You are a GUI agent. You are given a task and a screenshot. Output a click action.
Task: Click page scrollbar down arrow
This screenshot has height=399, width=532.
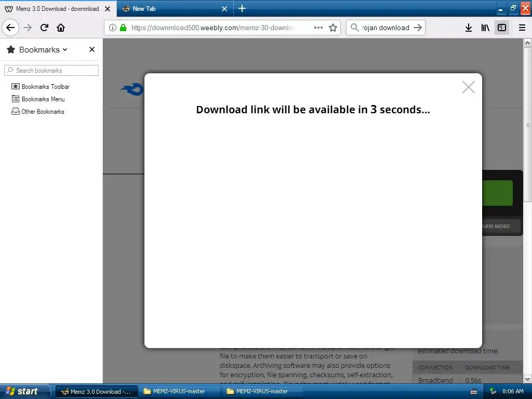coord(528,379)
